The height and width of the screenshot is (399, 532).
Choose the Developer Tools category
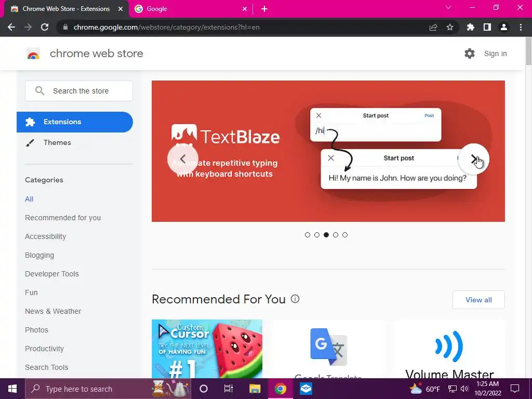(52, 274)
